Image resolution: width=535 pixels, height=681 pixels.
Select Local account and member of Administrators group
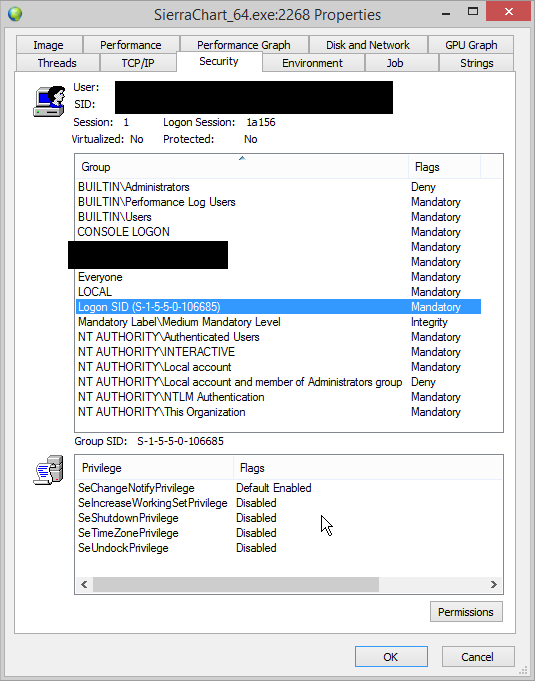click(x=278, y=382)
